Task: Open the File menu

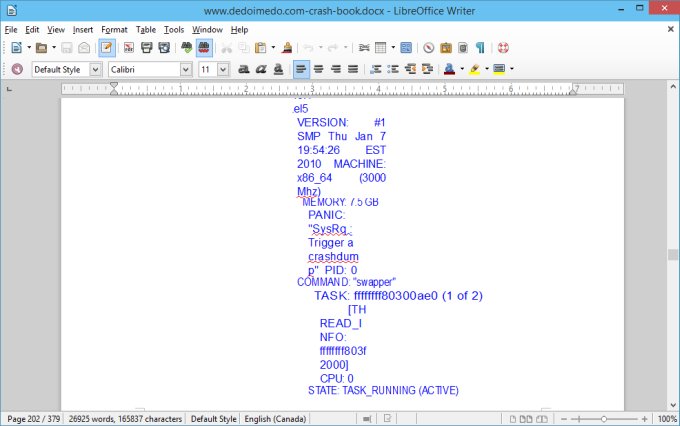Action: tap(11, 29)
